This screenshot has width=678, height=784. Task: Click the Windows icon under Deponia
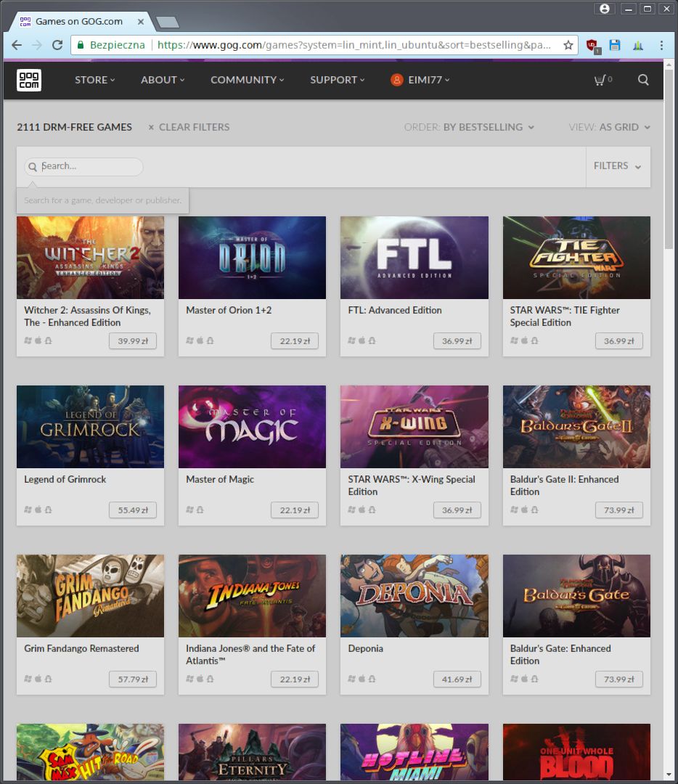[351, 679]
